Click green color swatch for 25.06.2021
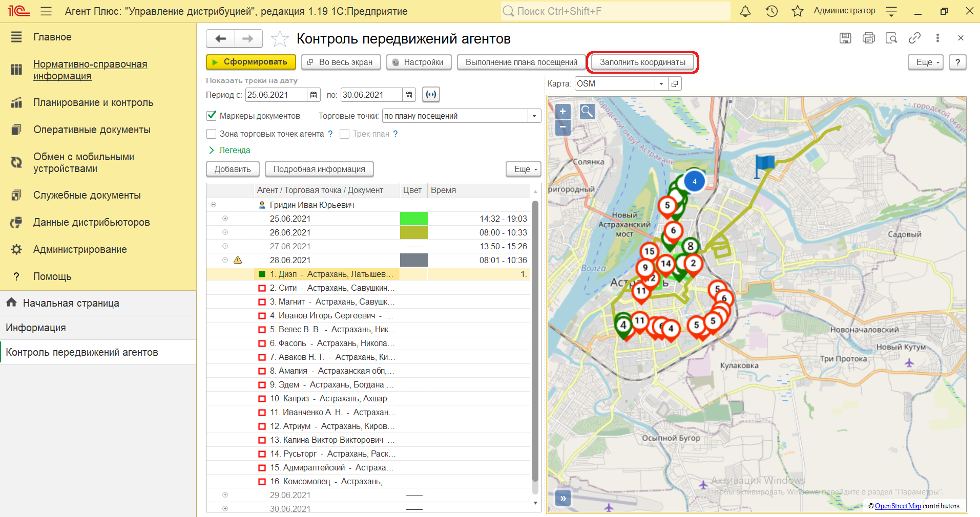This screenshot has width=980, height=517. click(x=414, y=219)
